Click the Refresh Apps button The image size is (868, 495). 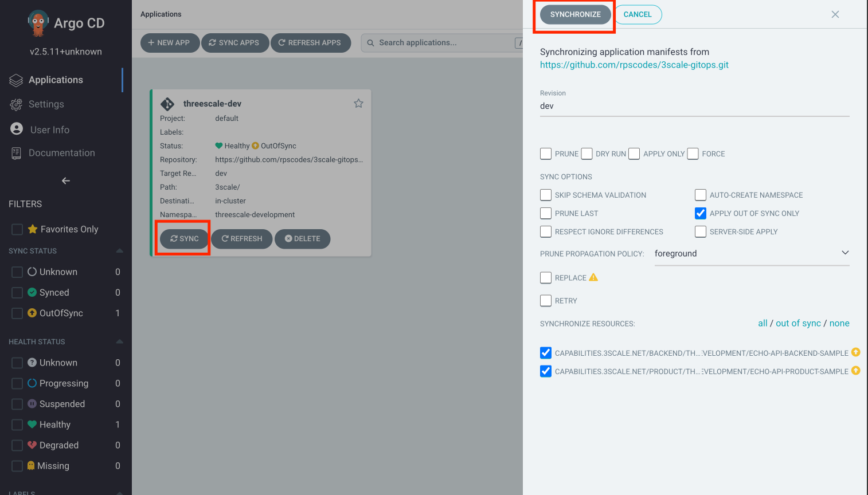(x=310, y=43)
